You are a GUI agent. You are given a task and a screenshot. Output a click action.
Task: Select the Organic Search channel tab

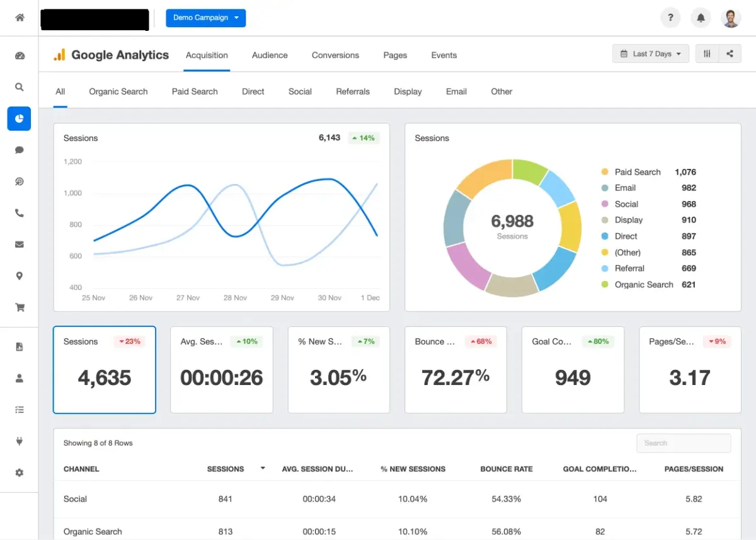[118, 91]
